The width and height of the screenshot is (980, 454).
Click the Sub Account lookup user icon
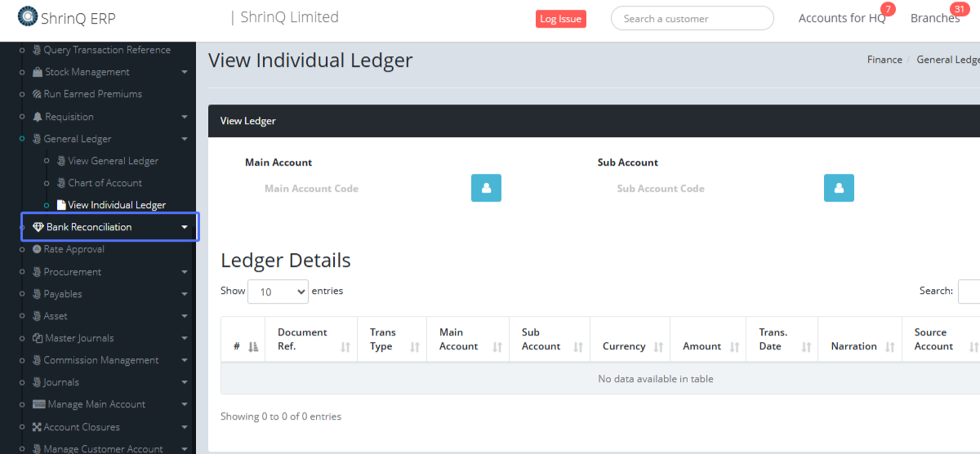[x=839, y=188]
